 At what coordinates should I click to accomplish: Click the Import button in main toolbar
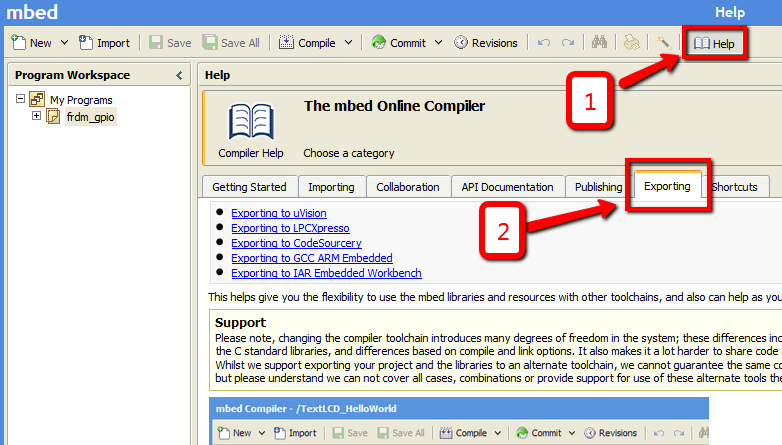click(x=104, y=43)
